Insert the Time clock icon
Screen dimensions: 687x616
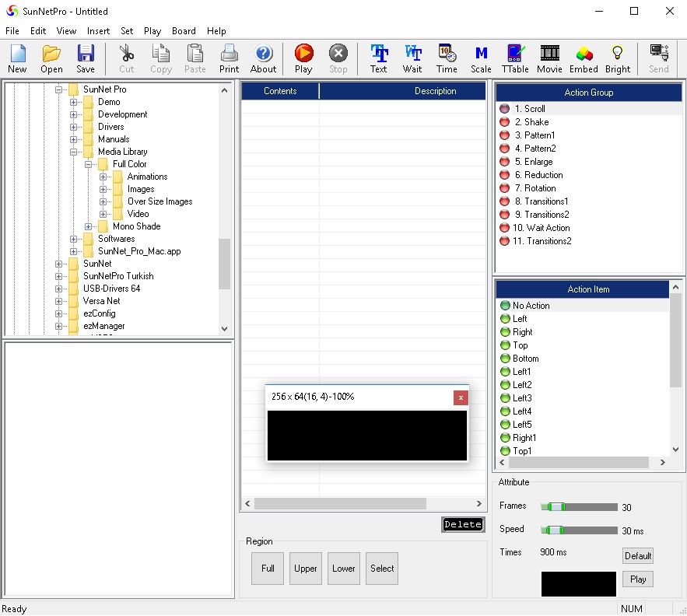[x=447, y=58]
